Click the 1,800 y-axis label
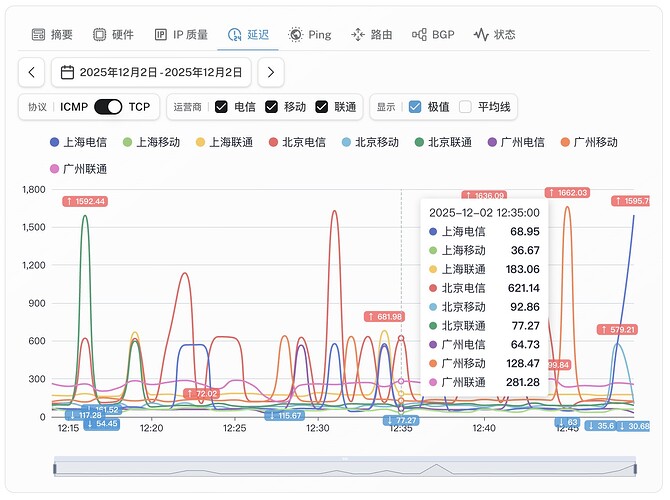670x500 pixels. click(x=34, y=189)
